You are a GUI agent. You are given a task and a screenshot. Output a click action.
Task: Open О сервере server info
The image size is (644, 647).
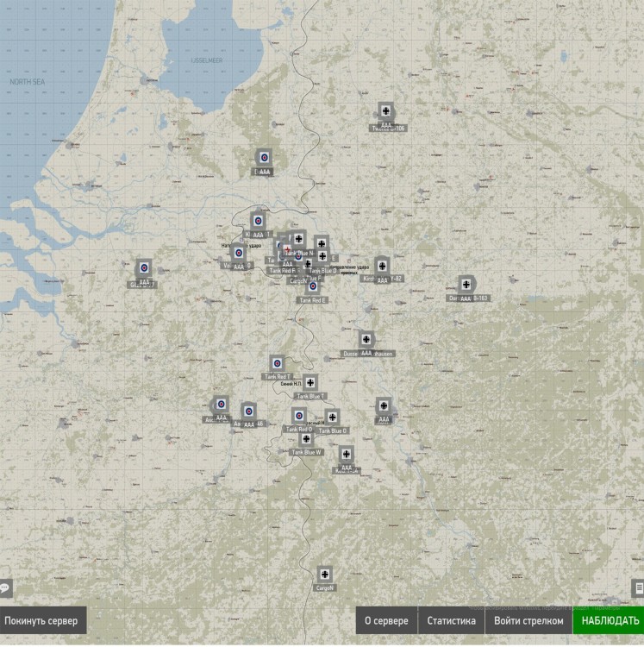(386, 620)
